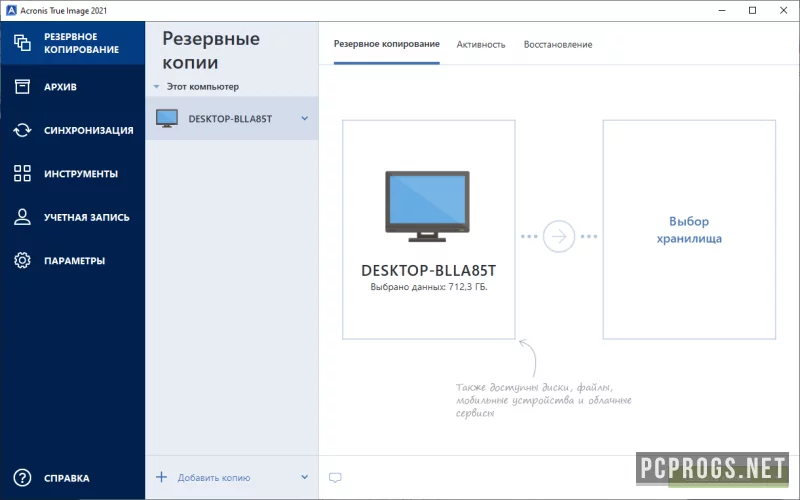Click the "ИНСТРУМЕНТЫ" sidebar label

(x=81, y=173)
